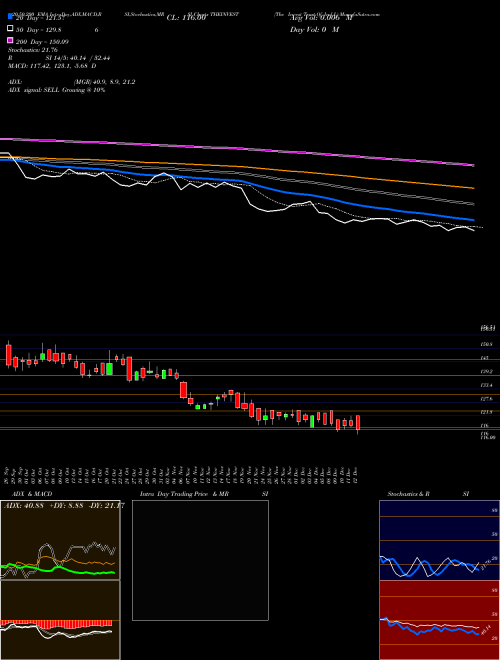
Task: Open the empty Intra Day Trading Price chart box
Action: (x=200, y=560)
